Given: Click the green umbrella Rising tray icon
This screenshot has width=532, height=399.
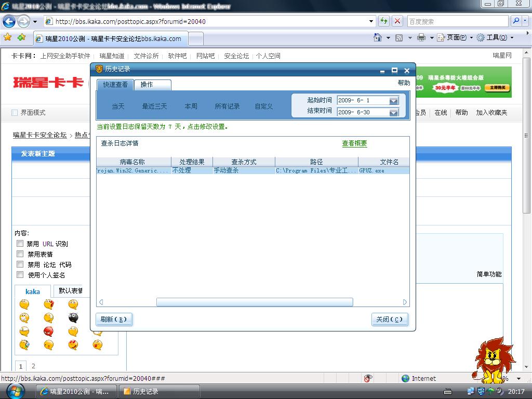Looking at the screenshot, I should 490,391.
